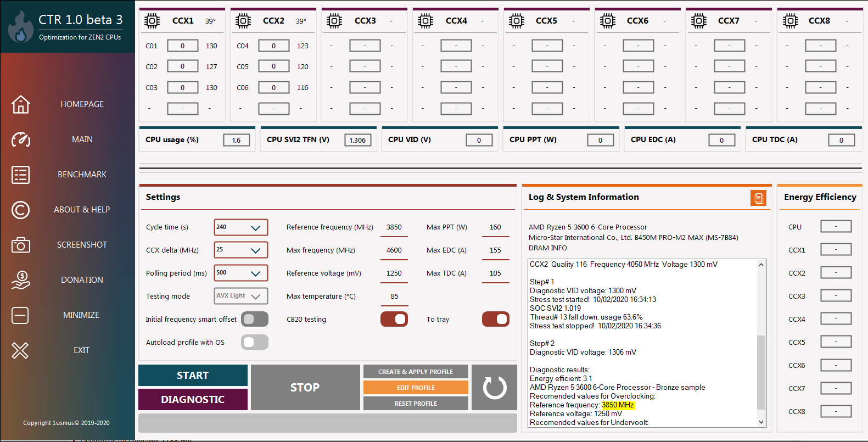Click Max EDC field 155
This screenshot has height=442, width=868.
pyautogui.click(x=496, y=250)
